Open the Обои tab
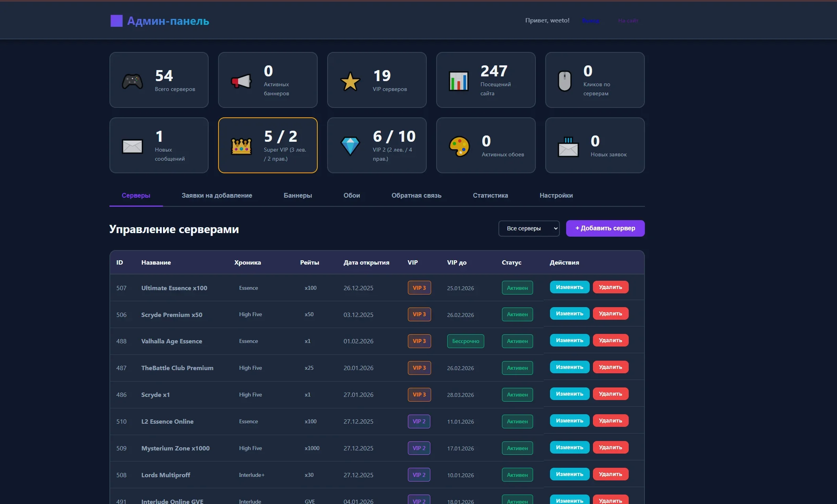 pyautogui.click(x=352, y=195)
